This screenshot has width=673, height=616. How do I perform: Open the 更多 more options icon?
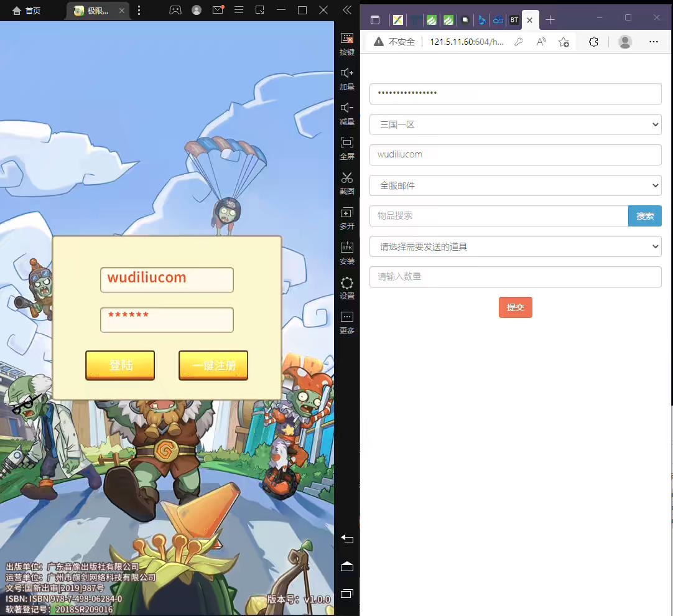point(347,322)
